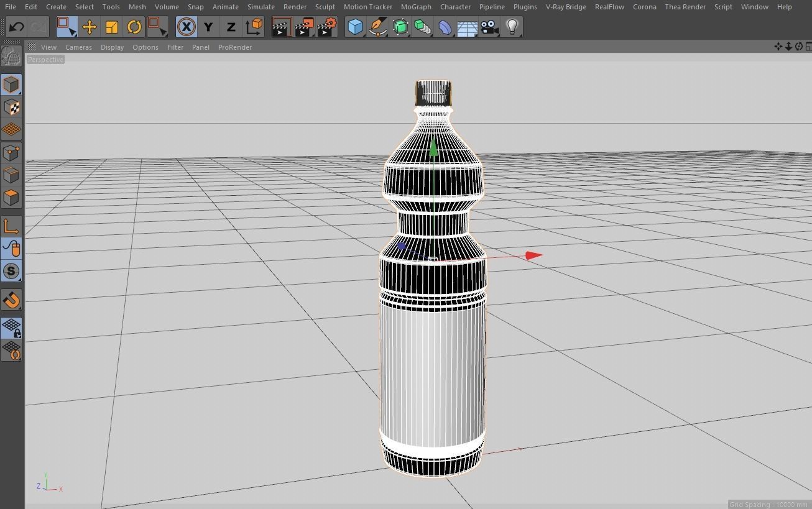This screenshot has height=509, width=812.
Task: Open the Select menu
Action: pyautogui.click(x=85, y=7)
